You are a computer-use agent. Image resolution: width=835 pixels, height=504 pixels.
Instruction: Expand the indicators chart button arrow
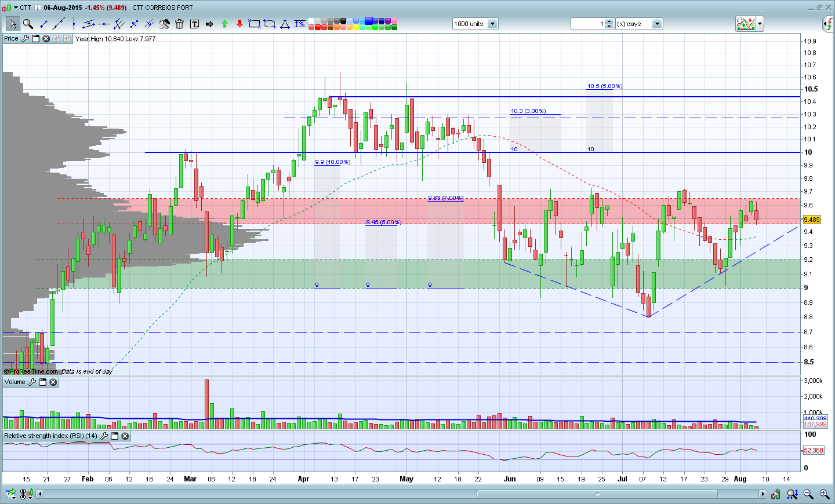(x=760, y=24)
